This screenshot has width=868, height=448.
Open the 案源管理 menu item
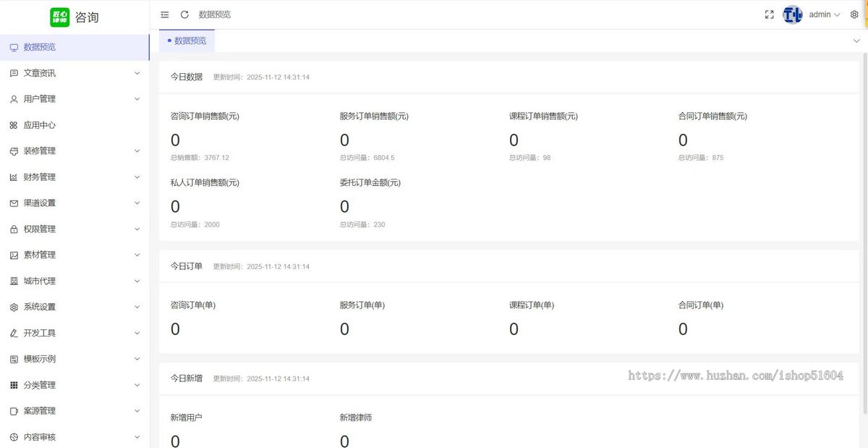click(x=40, y=410)
